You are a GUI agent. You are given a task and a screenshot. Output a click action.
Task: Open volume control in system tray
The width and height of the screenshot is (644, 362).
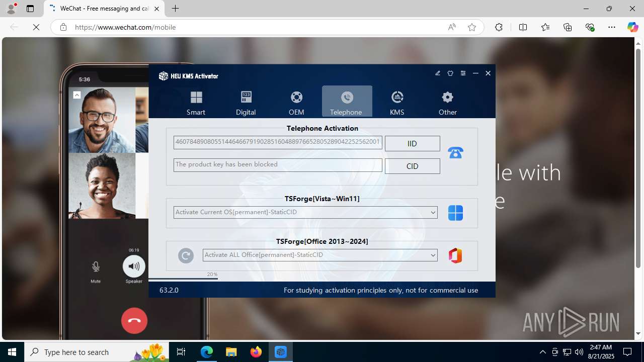pyautogui.click(x=579, y=352)
